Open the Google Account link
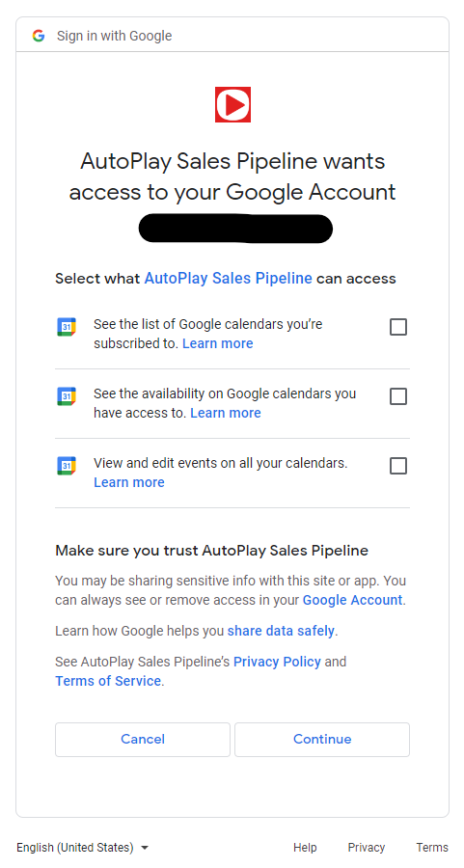Image resolution: width=464 pixels, height=868 pixels. [352, 600]
